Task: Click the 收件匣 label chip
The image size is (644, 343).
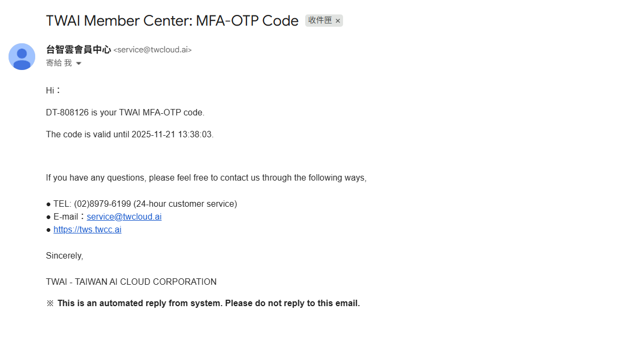Action: 320,20
